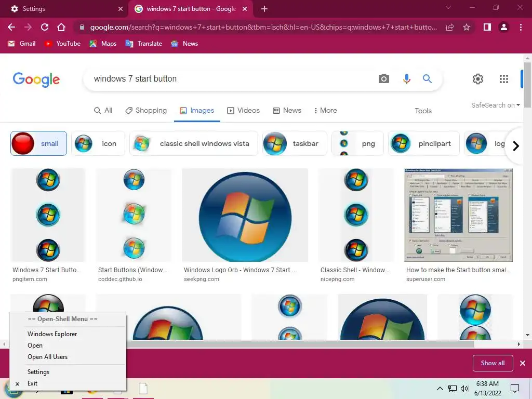Viewport: 532px width, 399px height.
Task: Open the Gmail bookmark
Action: (x=22, y=44)
